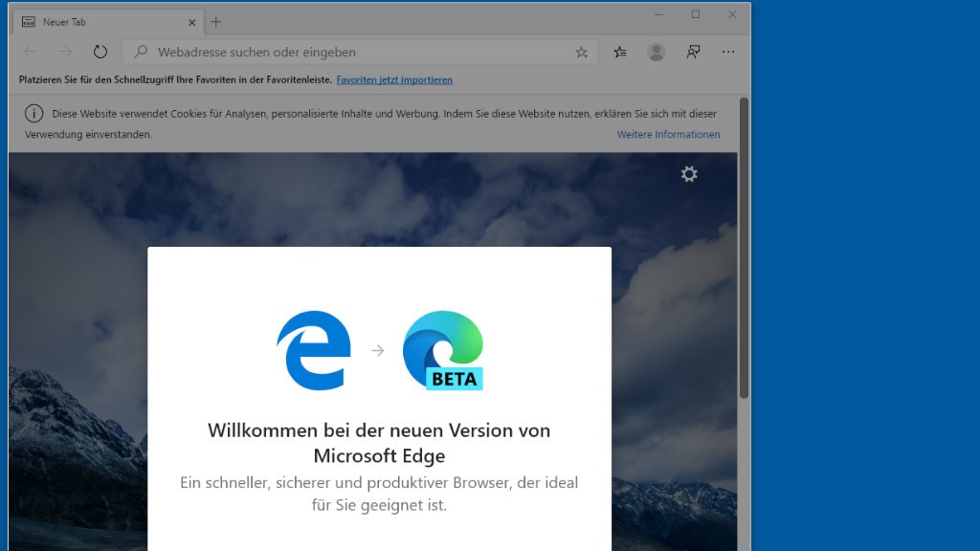Click the Platzieren Sie für den Schnellzugriff text

click(175, 80)
